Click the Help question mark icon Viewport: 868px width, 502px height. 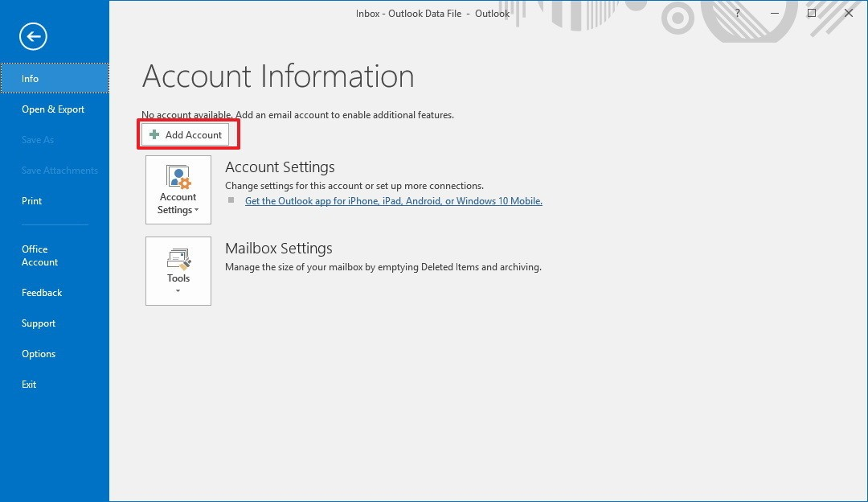pos(737,14)
